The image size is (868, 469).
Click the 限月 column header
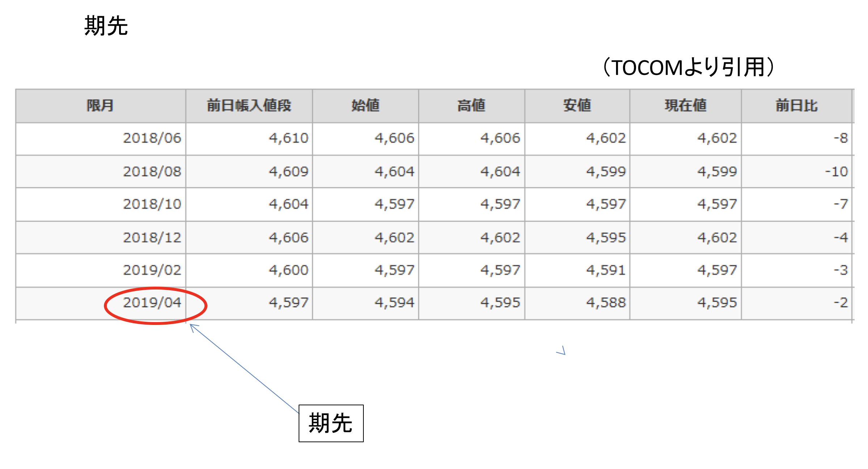coord(100,106)
